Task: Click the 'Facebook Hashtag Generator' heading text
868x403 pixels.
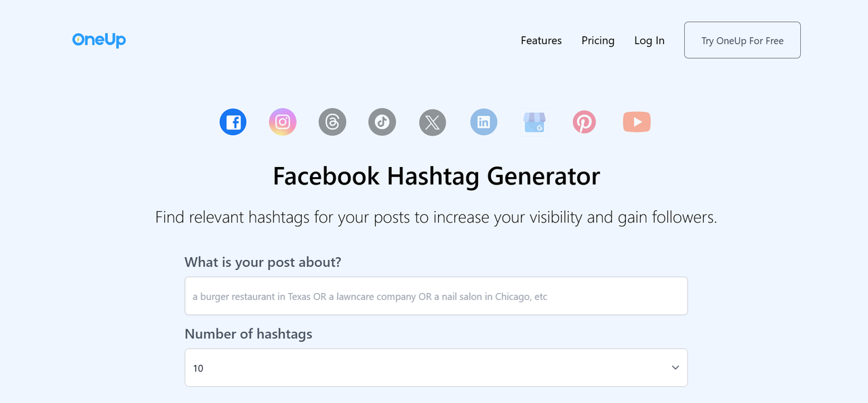Action: 436,176
